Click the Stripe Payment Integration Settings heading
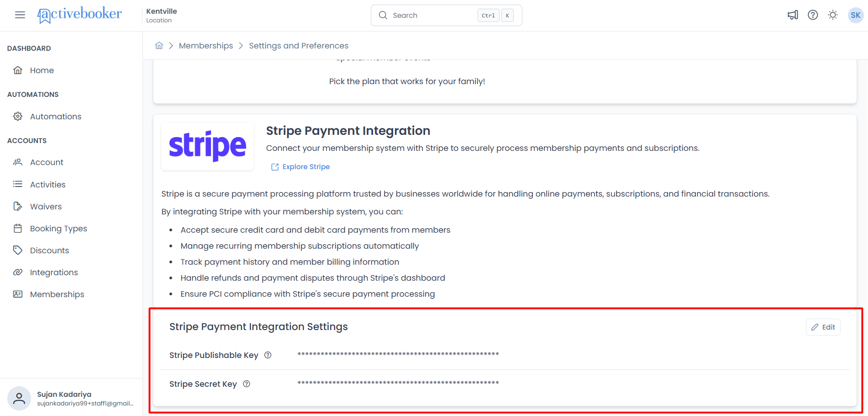 (258, 327)
